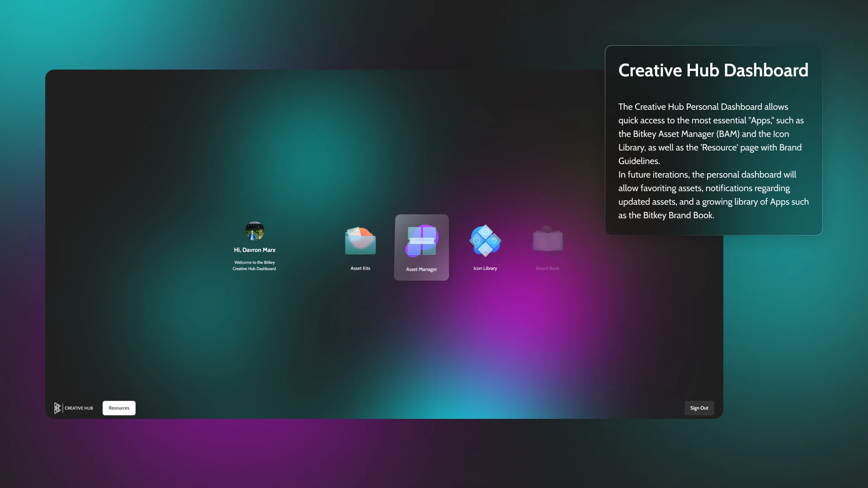Open the Resources page button

[119, 408]
